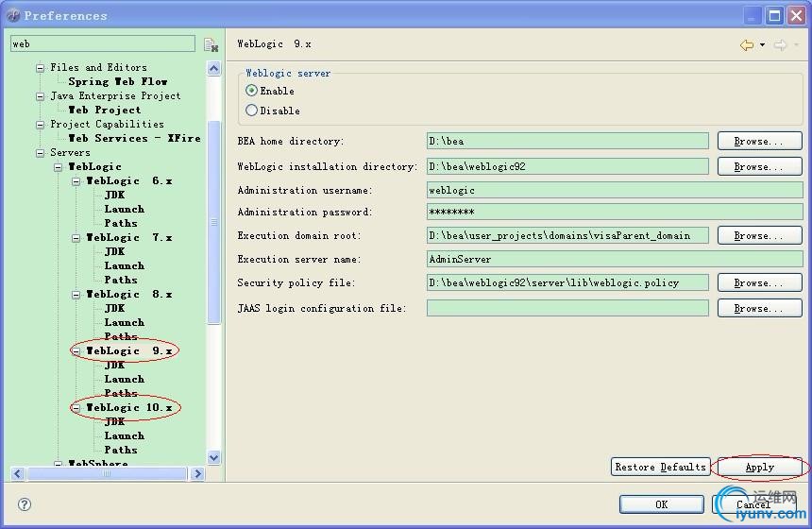The height and width of the screenshot is (529, 812).
Task: Click the tree's horizontal scrollbar thumb
Action: click(104, 472)
